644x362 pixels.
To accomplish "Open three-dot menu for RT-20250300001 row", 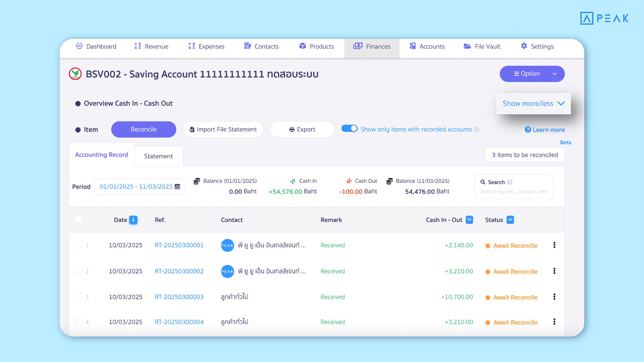I will 554,245.
